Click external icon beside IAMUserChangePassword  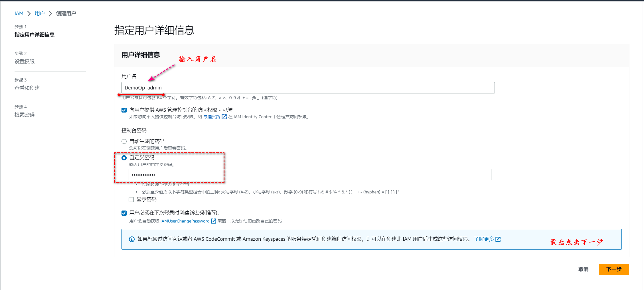[214, 221]
